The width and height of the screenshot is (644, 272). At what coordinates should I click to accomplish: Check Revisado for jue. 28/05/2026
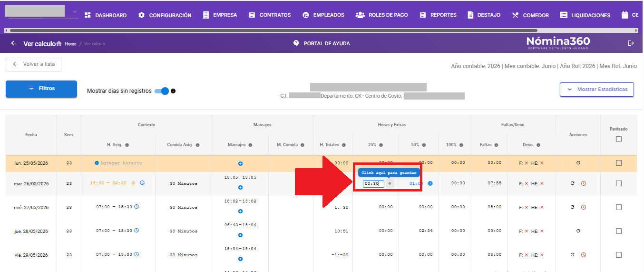tap(618, 231)
